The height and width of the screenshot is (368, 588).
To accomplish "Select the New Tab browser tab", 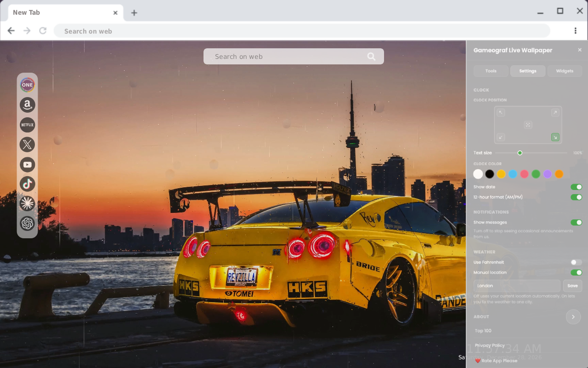I will tap(65, 12).
